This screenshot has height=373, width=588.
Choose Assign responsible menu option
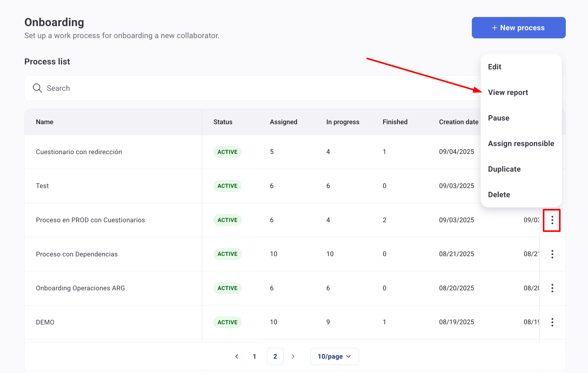[521, 143]
